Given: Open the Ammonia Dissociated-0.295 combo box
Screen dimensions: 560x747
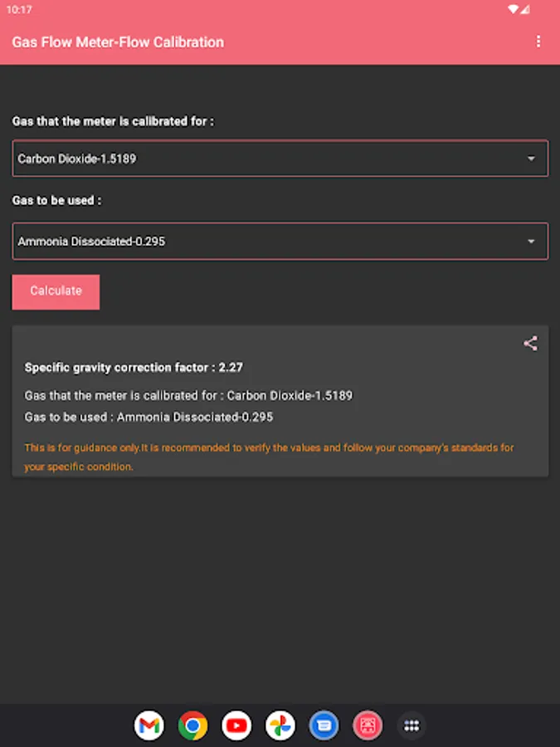Looking at the screenshot, I should pyautogui.click(x=280, y=241).
